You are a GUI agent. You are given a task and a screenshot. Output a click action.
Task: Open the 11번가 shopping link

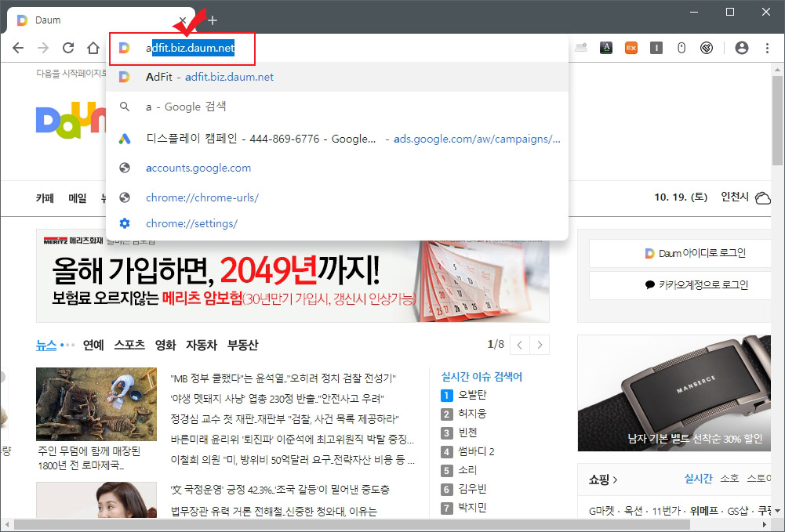tap(665, 511)
